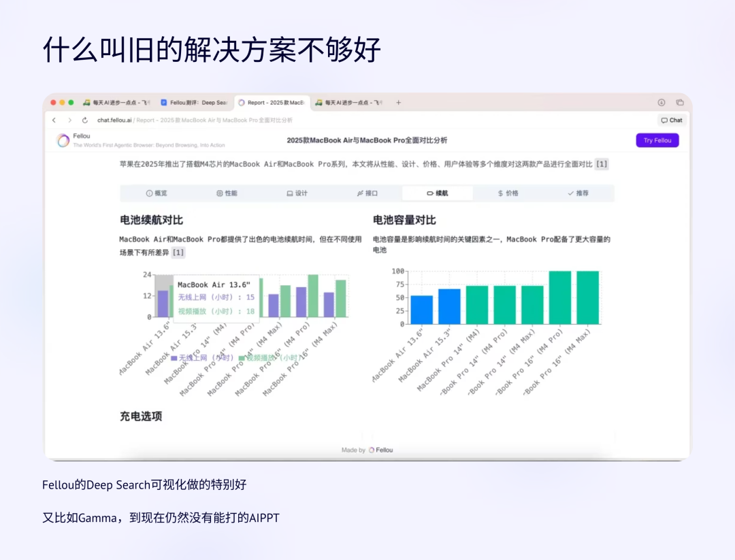Click the 电池续航对比 heading
This screenshot has height=560, width=735.
pyautogui.click(x=151, y=220)
